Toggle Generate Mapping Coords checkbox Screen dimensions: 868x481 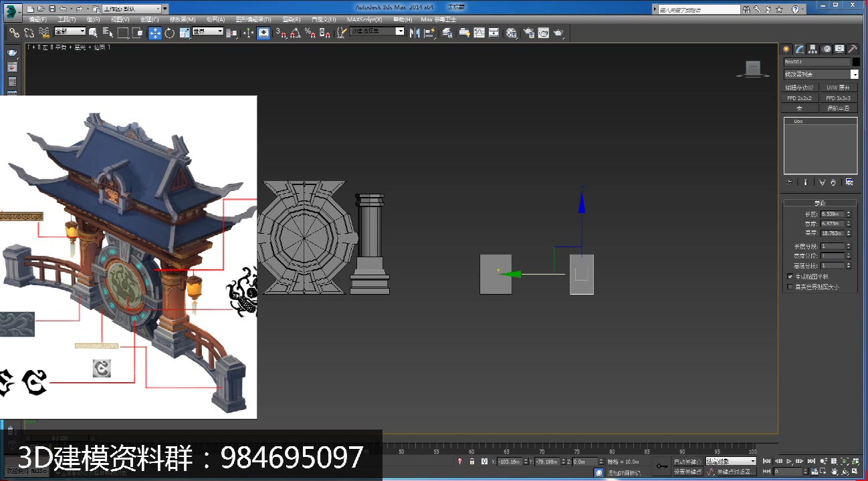pos(790,276)
